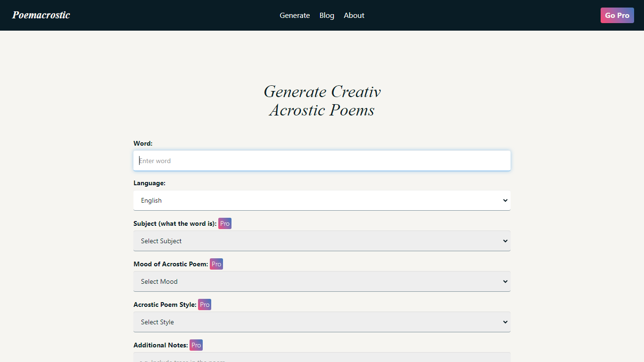The height and width of the screenshot is (362, 644).
Task: Click into the Additional Notes text area
Action: (322, 358)
